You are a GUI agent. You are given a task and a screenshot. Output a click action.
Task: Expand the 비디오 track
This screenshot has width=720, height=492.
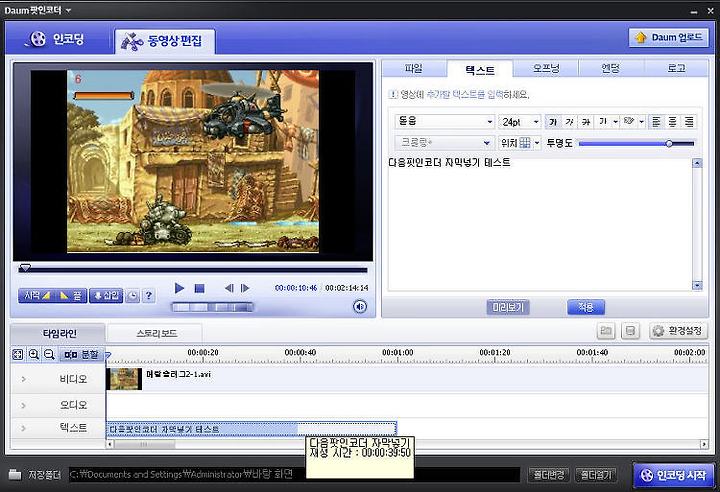pyautogui.click(x=23, y=379)
